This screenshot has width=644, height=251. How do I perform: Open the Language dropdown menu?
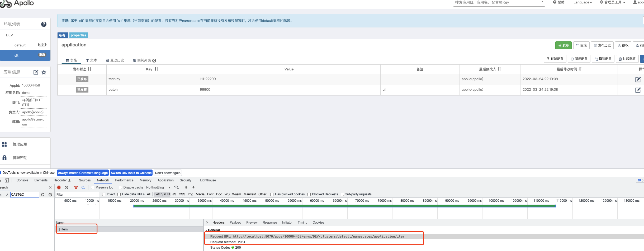pyautogui.click(x=583, y=2)
